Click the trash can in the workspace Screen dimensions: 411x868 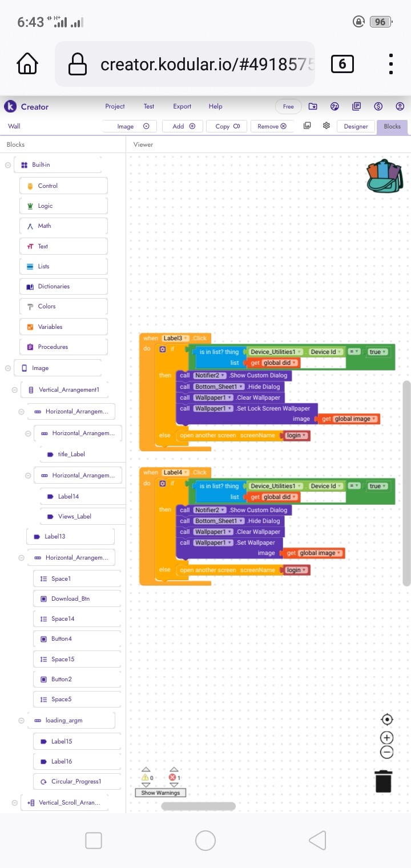point(384,781)
